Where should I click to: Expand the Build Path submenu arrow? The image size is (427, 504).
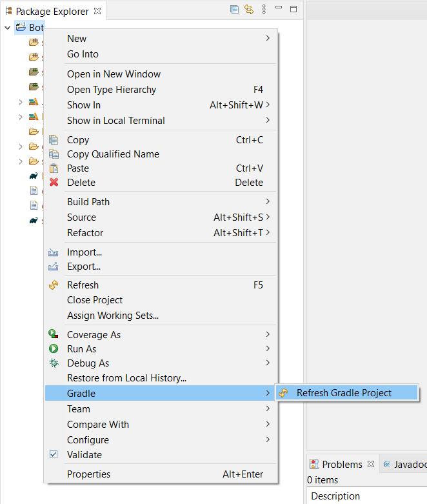click(268, 201)
